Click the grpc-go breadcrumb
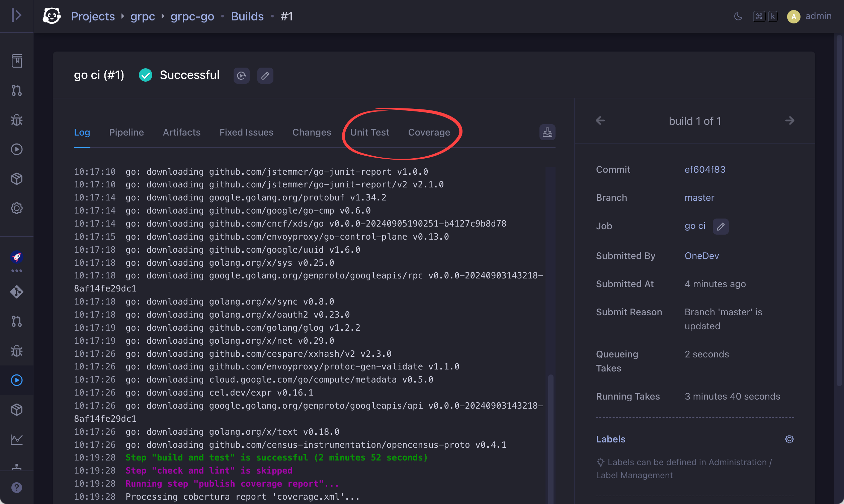Viewport: 844px width, 504px height. (x=192, y=16)
